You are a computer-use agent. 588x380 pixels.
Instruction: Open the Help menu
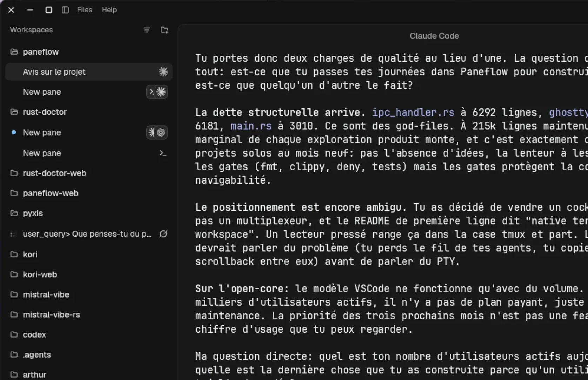point(109,10)
